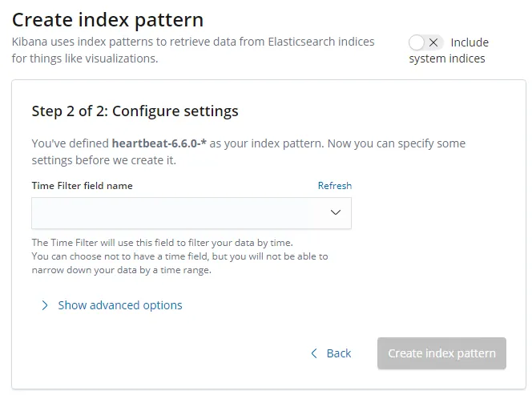The height and width of the screenshot is (395, 532).
Task: Click the Step 2 of 2 heading
Action: tap(135, 111)
